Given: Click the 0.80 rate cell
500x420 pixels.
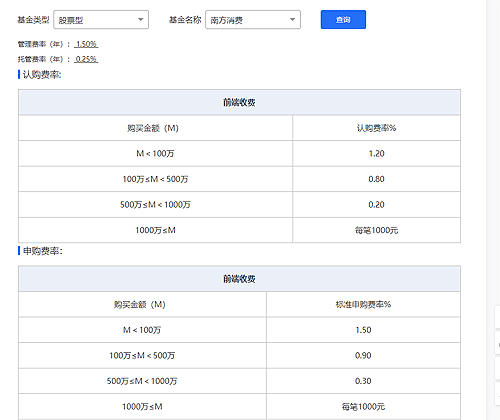Looking at the screenshot, I should 376,179.
